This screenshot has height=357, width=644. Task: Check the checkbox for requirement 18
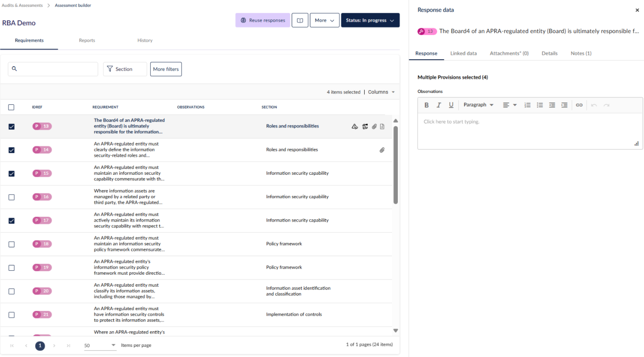11,244
